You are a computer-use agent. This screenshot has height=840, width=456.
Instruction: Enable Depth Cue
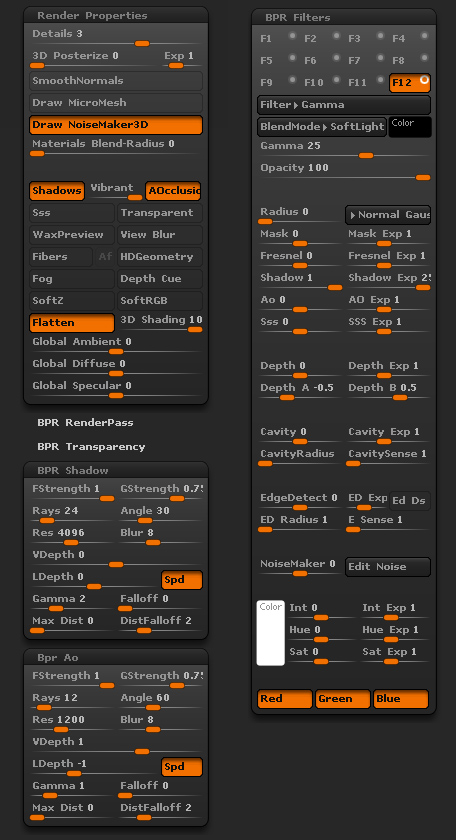pyautogui.click(x=160, y=279)
